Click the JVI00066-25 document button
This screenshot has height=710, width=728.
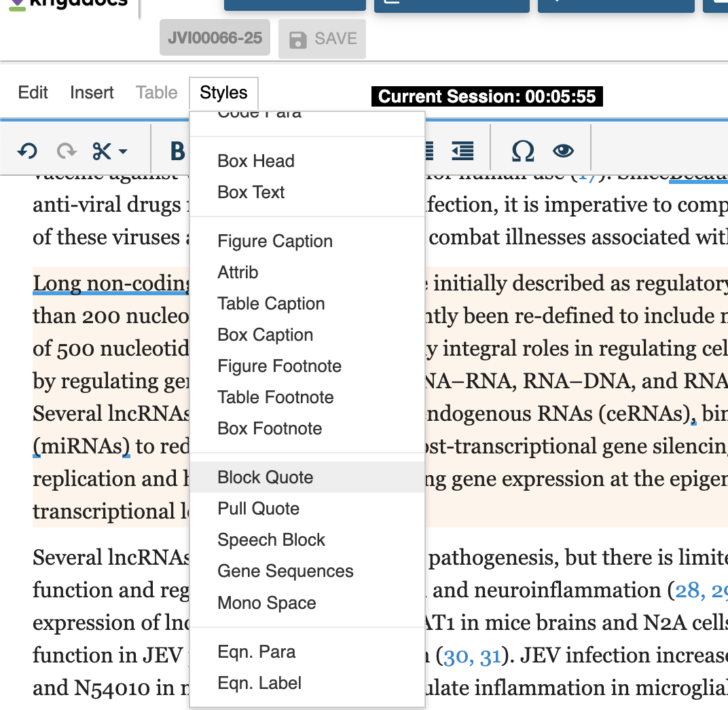pos(215,38)
